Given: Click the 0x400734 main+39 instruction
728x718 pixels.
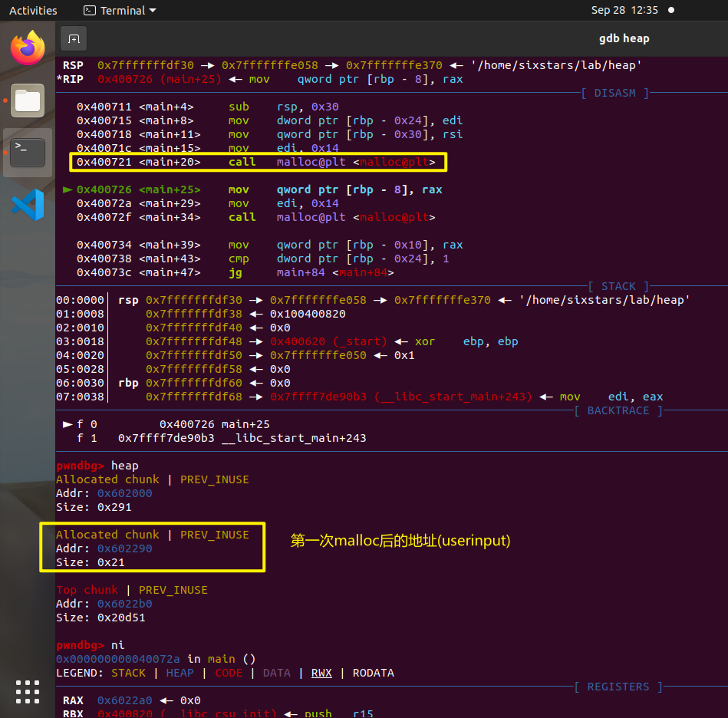Looking at the screenshot, I should (x=270, y=245).
